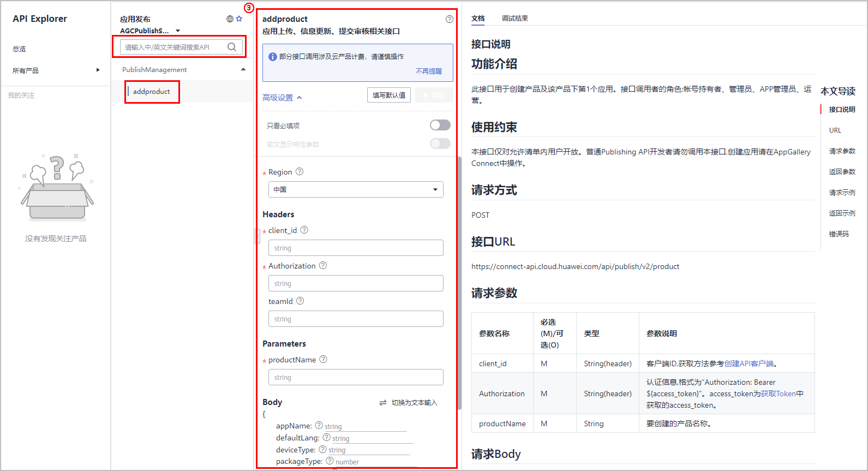The height and width of the screenshot is (471, 868).
Task: Jump to 返回示例 in page guide
Action: tap(842, 213)
